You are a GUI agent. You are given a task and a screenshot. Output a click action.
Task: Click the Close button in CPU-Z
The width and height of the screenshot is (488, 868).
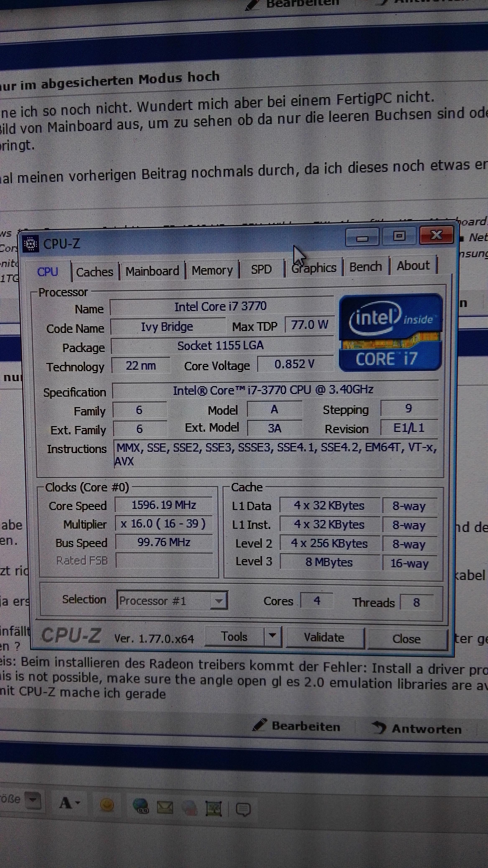[x=406, y=639]
